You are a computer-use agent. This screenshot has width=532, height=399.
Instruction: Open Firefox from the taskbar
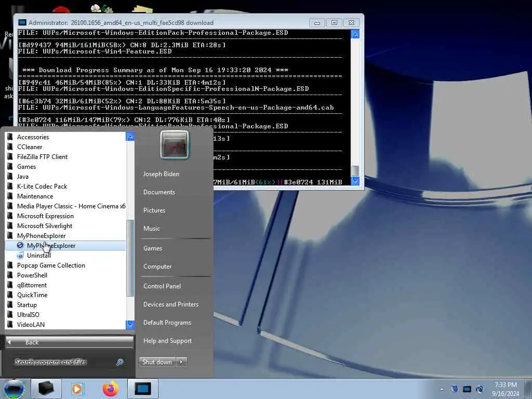tap(111, 389)
